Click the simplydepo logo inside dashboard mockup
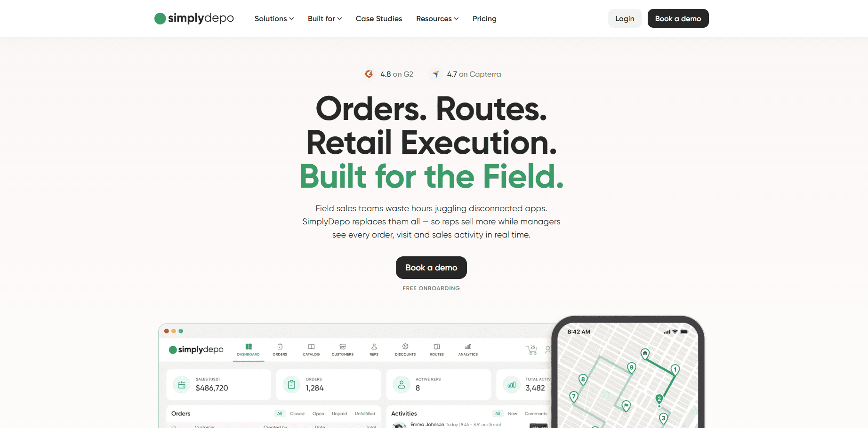Viewport: 868px width, 428px height. pos(196,349)
